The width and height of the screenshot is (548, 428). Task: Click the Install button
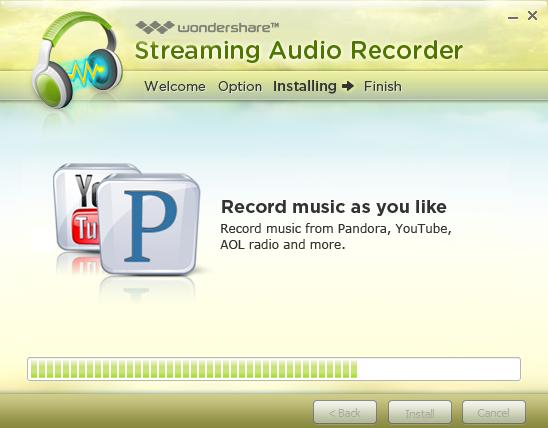420,412
